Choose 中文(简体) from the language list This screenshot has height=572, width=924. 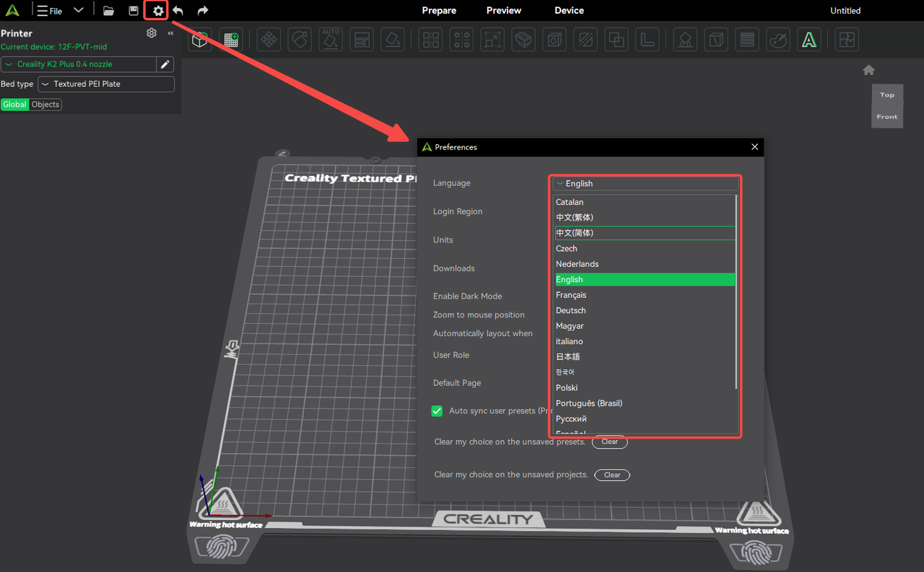[644, 233]
